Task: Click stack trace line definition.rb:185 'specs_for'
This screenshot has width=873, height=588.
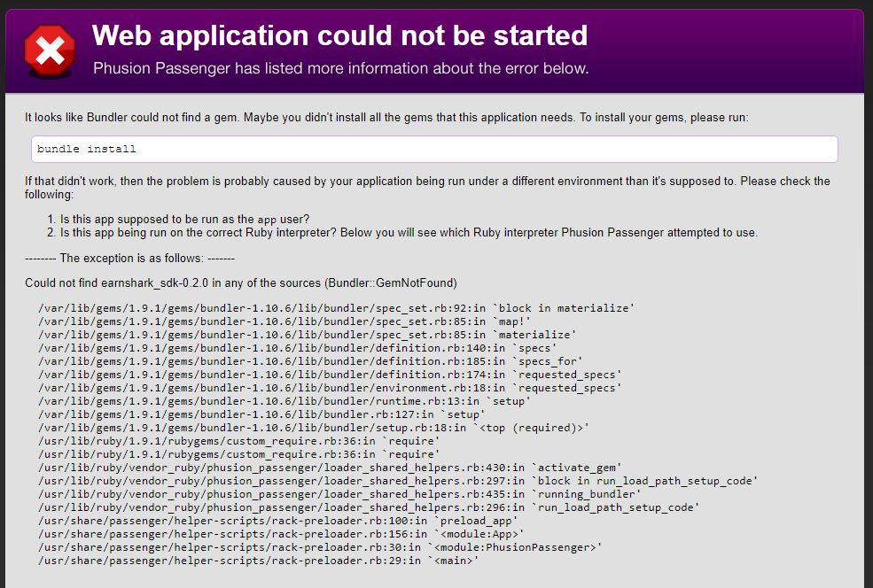Action: 310,361
